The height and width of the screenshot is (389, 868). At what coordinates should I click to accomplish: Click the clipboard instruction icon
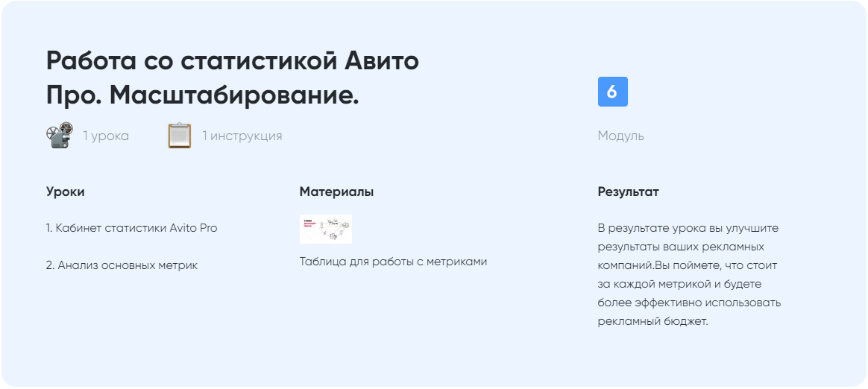click(180, 136)
